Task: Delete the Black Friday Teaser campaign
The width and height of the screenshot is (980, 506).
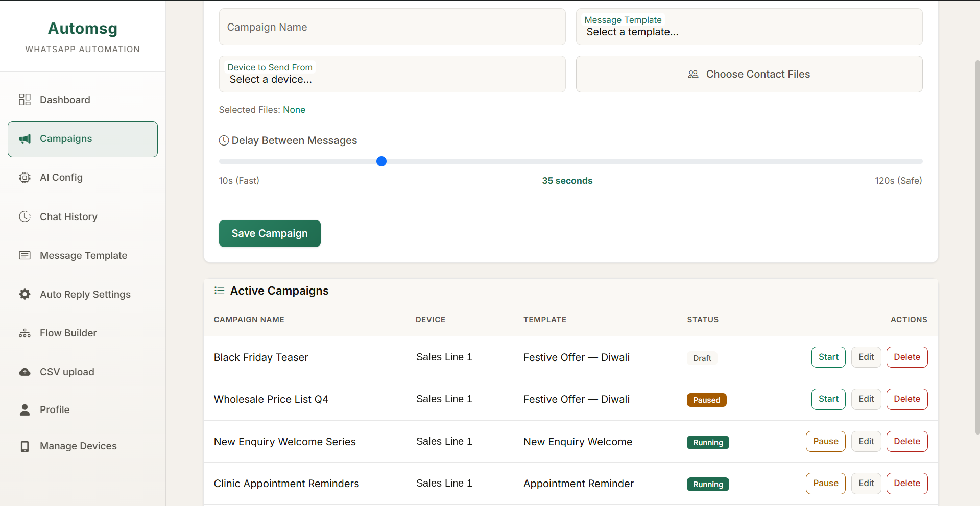Action: tap(907, 357)
